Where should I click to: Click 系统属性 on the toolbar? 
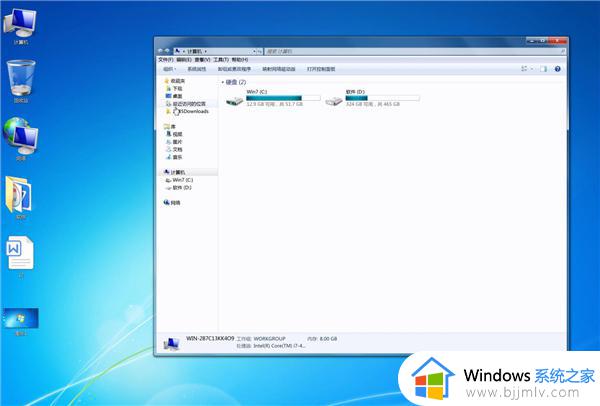[x=197, y=69]
